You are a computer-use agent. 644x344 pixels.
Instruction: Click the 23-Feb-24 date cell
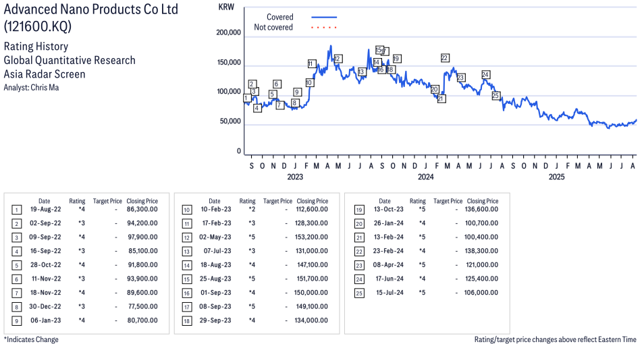pyautogui.click(x=388, y=251)
